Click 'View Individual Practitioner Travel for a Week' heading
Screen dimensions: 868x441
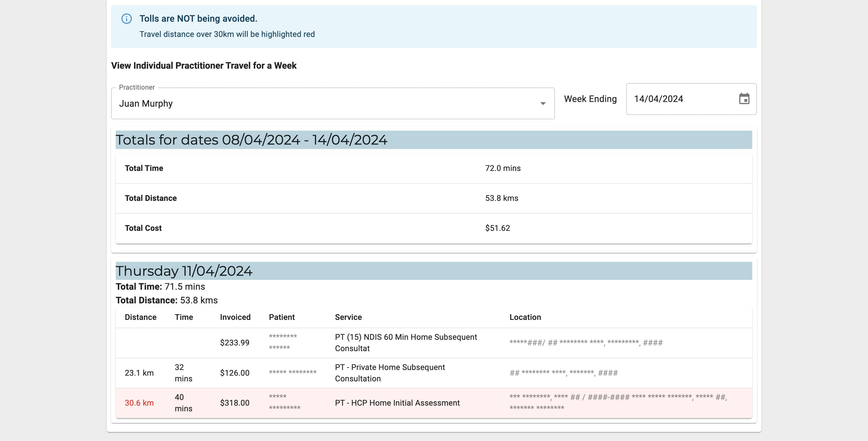204,65
